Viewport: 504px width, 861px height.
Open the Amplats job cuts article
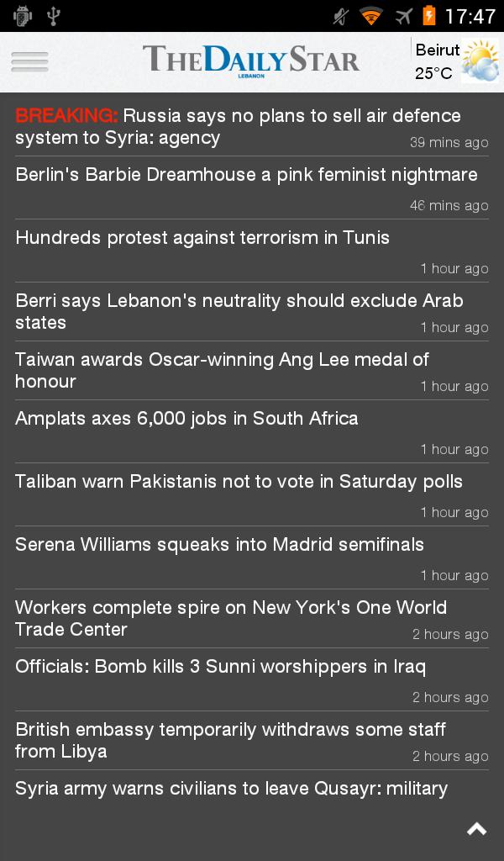click(x=186, y=418)
